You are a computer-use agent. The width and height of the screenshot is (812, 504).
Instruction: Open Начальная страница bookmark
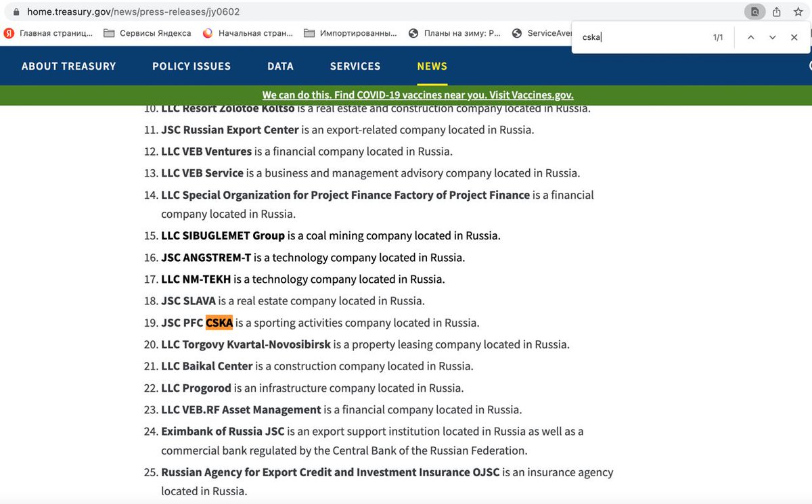pyautogui.click(x=248, y=32)
